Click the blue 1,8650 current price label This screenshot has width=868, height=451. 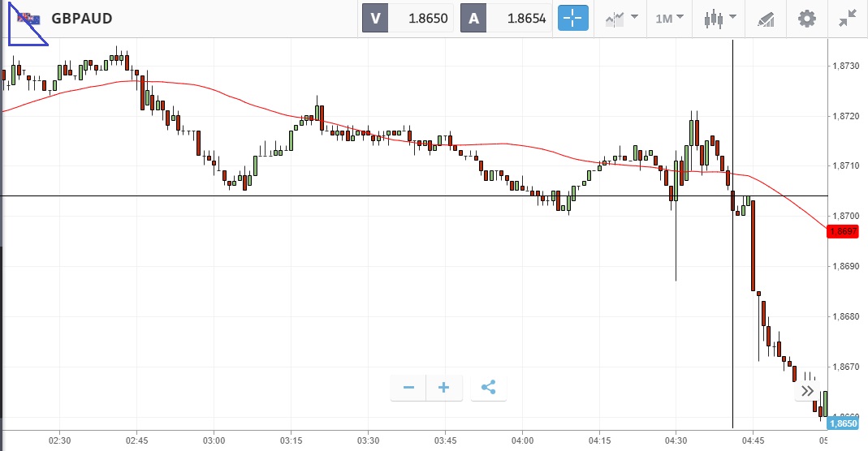click(x=847, y=423)
